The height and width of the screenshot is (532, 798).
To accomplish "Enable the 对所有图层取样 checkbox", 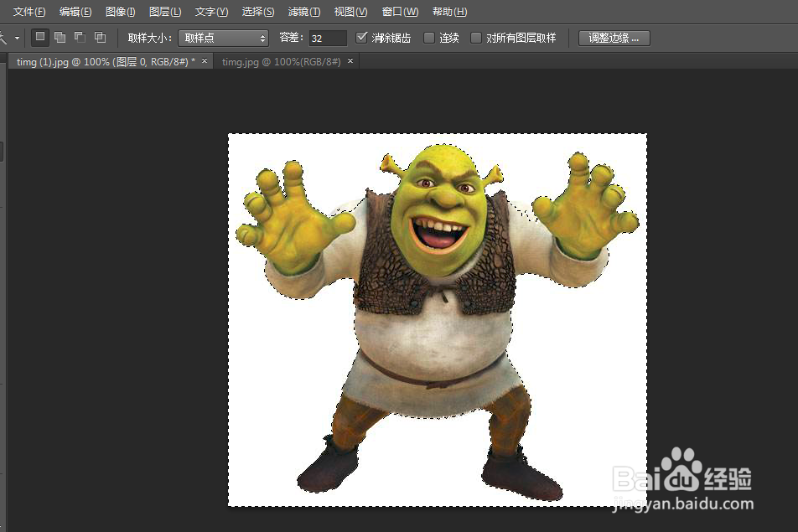I will (x=476, y=38).
